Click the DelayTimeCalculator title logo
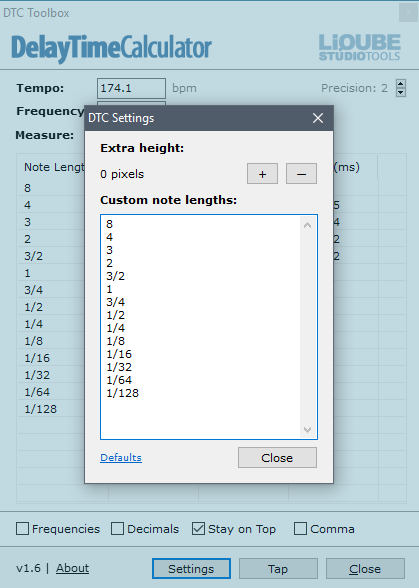This screenshot has width=419, height=588. (x=111, y=48)
